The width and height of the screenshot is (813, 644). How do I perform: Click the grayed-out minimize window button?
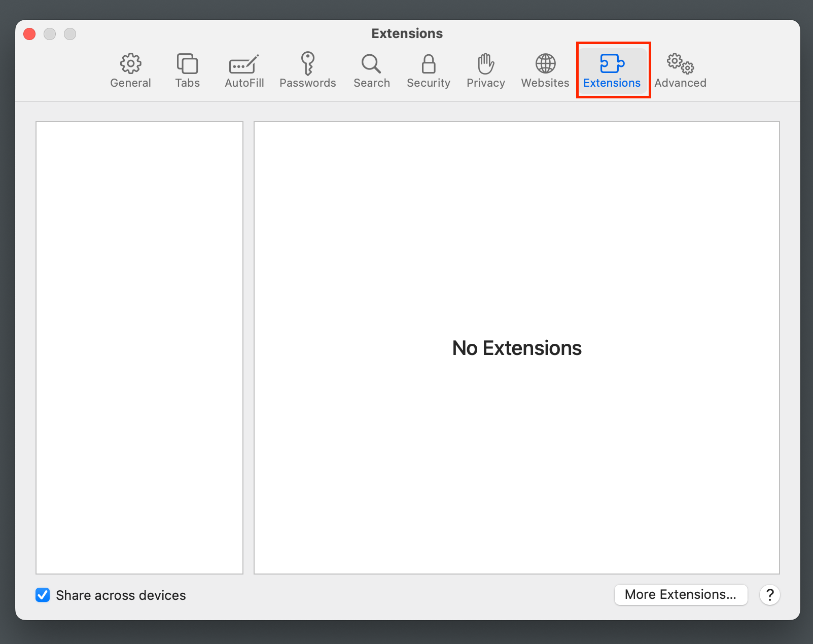(x=50, y=34)
